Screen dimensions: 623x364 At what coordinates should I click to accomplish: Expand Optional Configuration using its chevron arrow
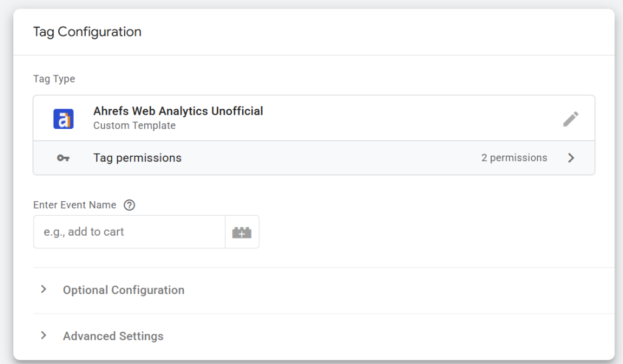[43, 289]
